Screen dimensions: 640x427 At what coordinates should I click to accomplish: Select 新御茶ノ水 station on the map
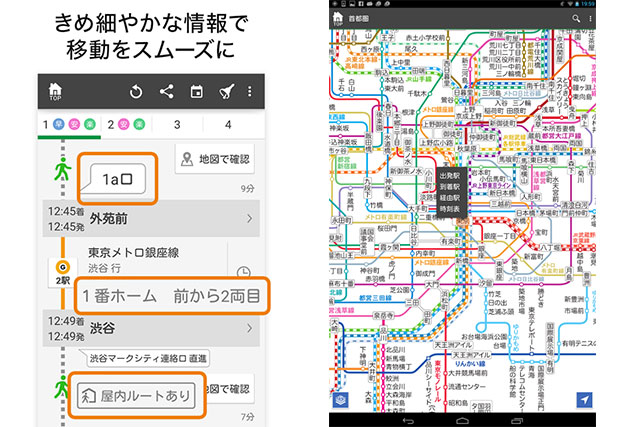coord(405,171)
